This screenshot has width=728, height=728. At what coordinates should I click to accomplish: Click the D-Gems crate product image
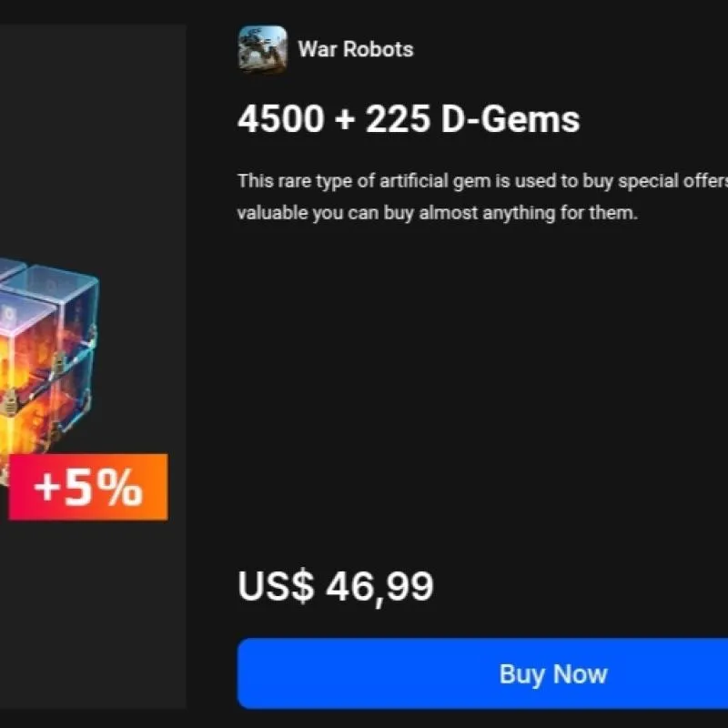coord(49,371)
